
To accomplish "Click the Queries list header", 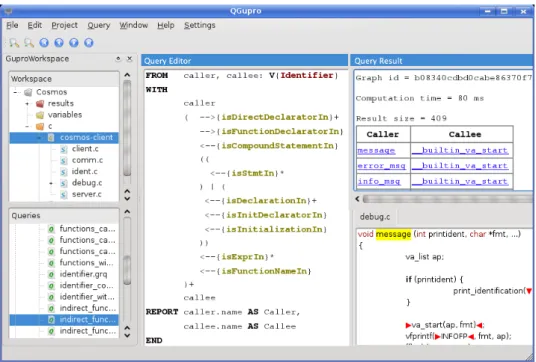I will point(64,216).
